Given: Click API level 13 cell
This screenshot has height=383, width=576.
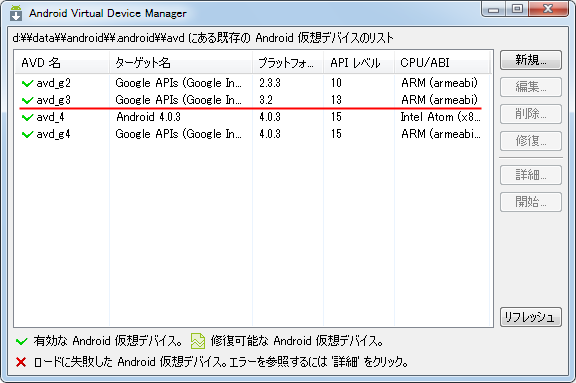Looking at the screenshot, I should tap(336, 100).
